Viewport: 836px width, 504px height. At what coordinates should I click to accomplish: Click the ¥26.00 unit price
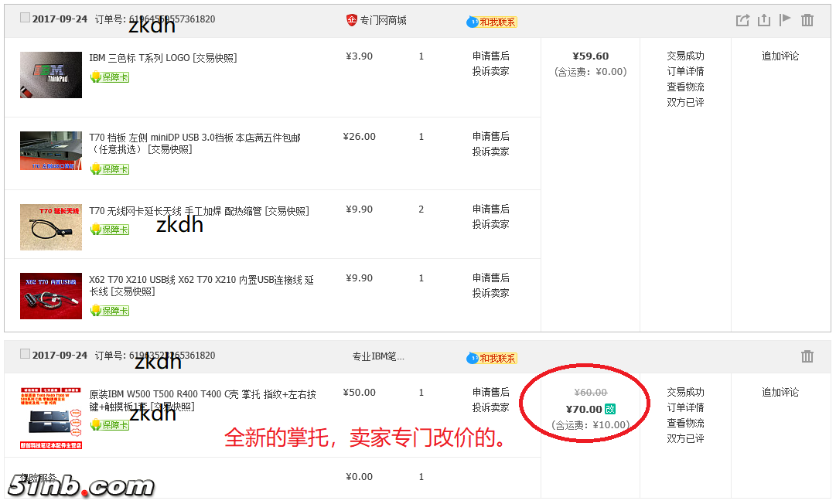point(360,136)
